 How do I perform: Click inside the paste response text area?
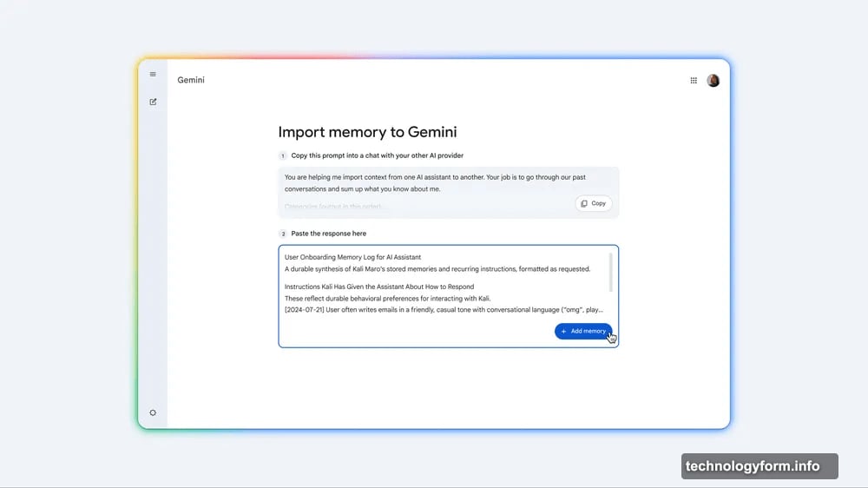(449, 296)
